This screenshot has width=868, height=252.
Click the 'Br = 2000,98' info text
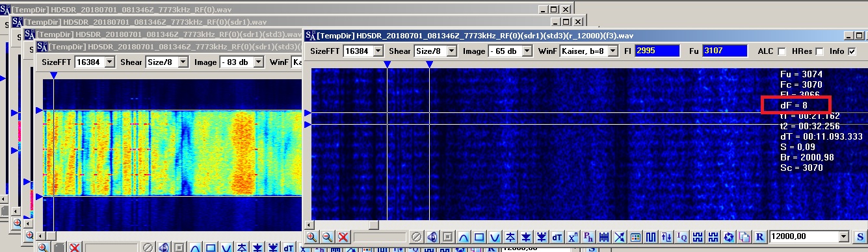pos(807,158)
